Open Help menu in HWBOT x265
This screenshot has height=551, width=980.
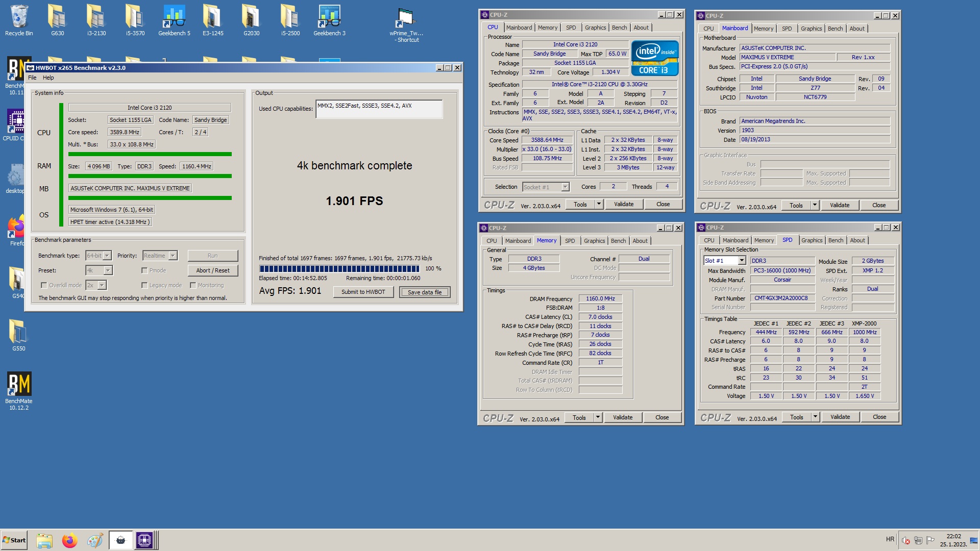pos(48,78)
